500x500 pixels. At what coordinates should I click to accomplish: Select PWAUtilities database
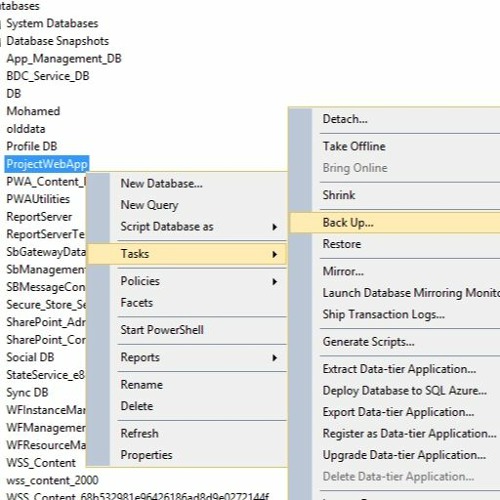coord(38,199)
